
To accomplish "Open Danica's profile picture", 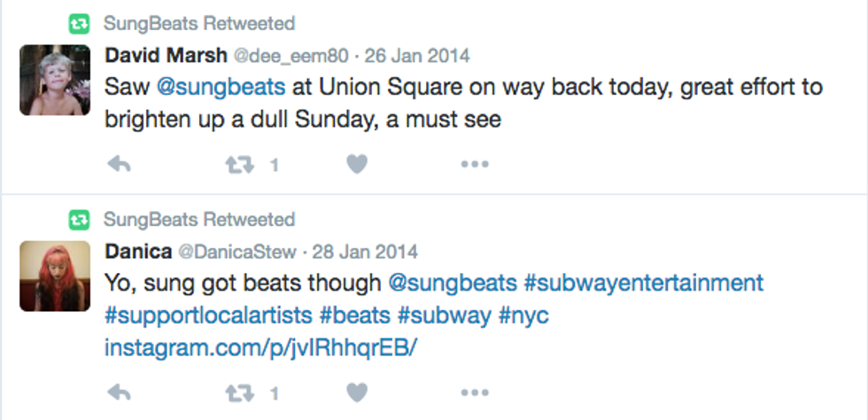I will pyautogui.click(x=55, y=276).
